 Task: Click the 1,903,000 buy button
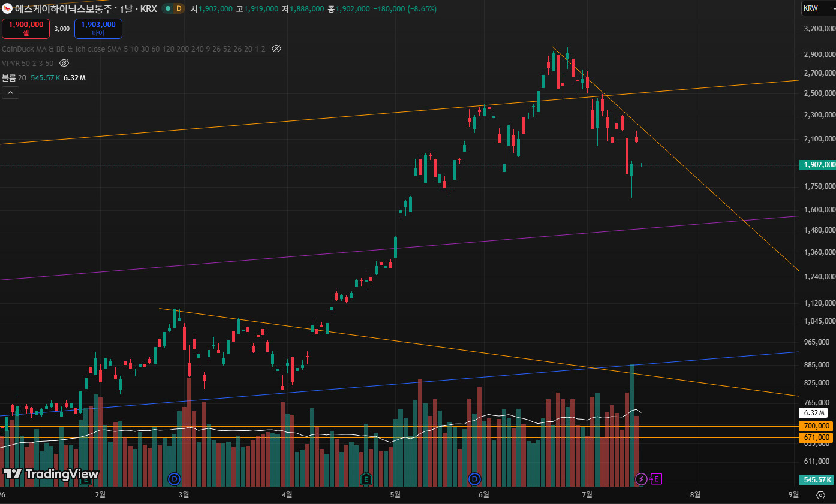pos(98,28)
